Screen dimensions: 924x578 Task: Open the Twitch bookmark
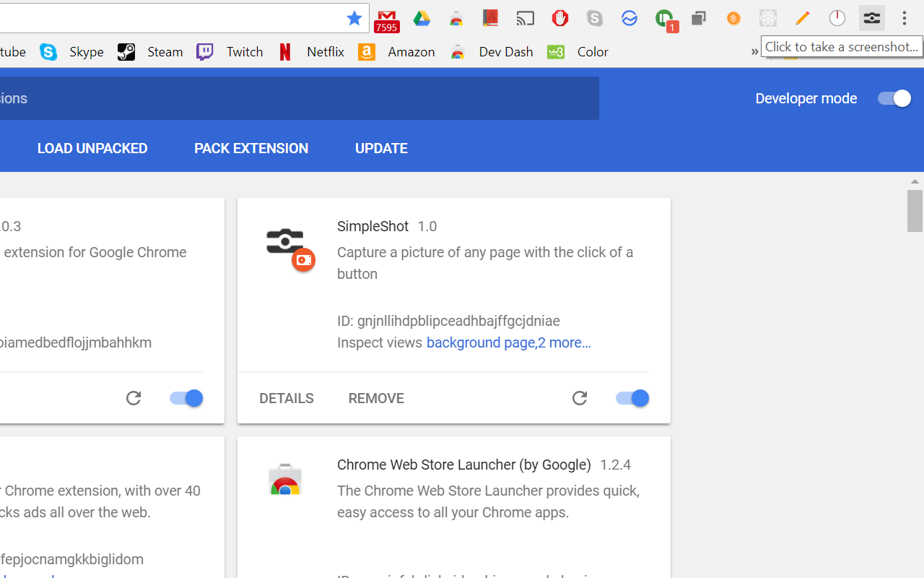point(230,52)
